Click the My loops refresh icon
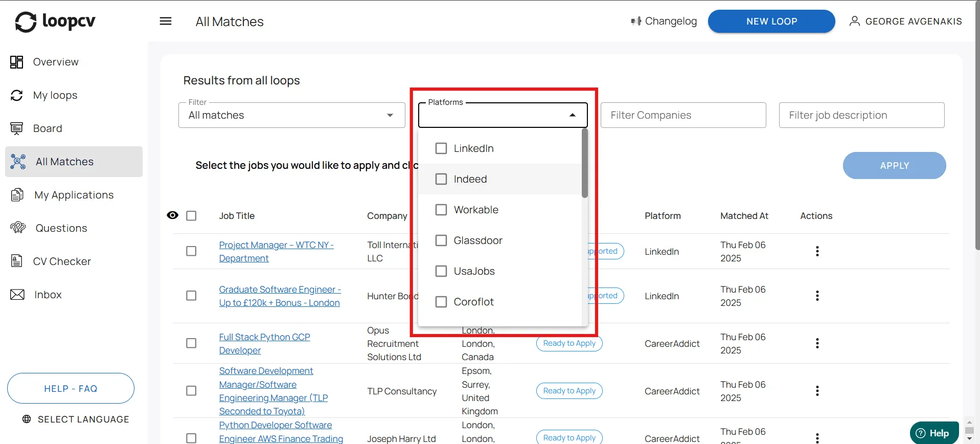This screenshot has width=980, height=444. pos(17,95)
